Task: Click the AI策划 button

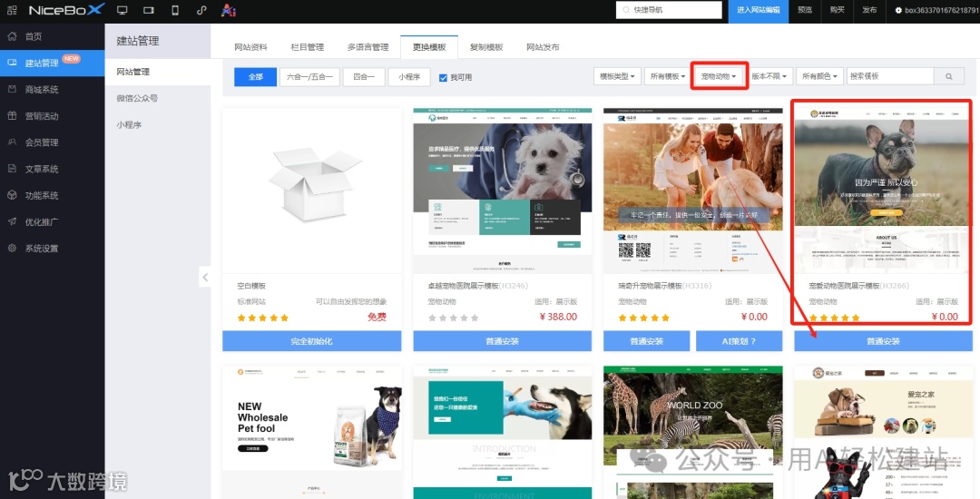Action: (739, 341)
